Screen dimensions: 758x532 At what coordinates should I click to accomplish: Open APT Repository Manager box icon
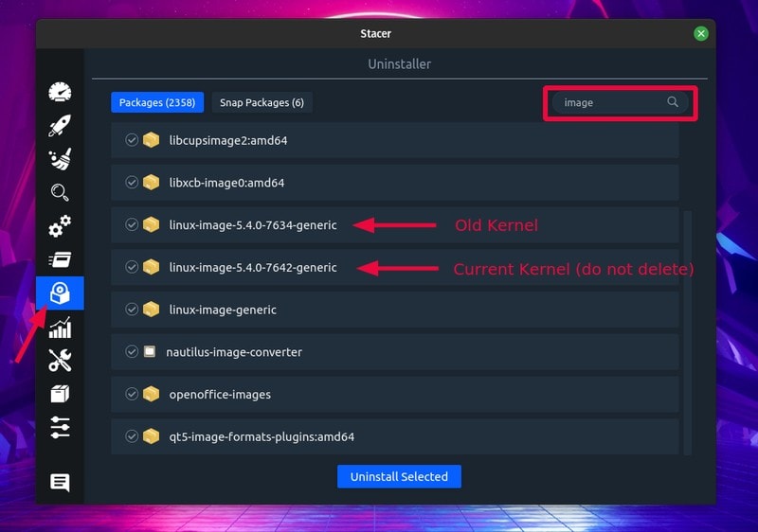click(60, 394)
